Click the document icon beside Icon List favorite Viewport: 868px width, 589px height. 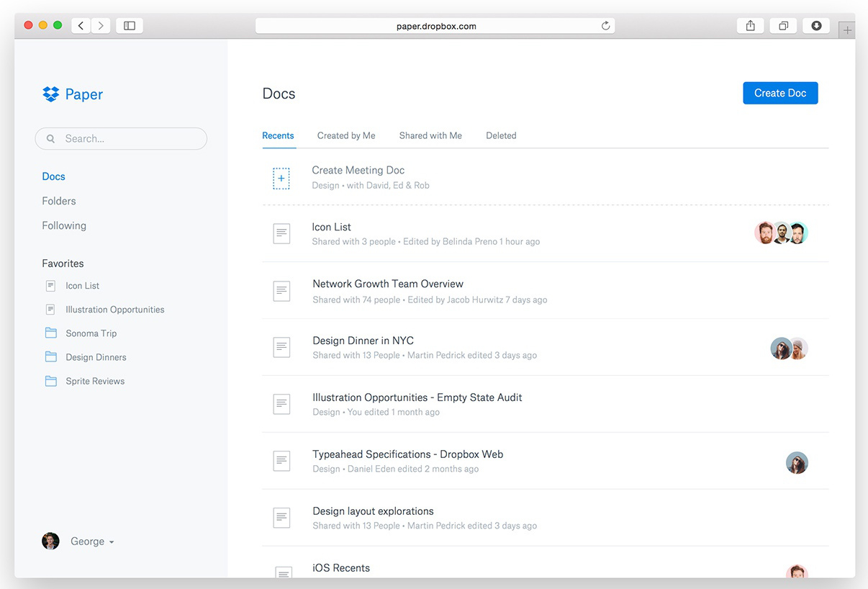pos(50,285)
